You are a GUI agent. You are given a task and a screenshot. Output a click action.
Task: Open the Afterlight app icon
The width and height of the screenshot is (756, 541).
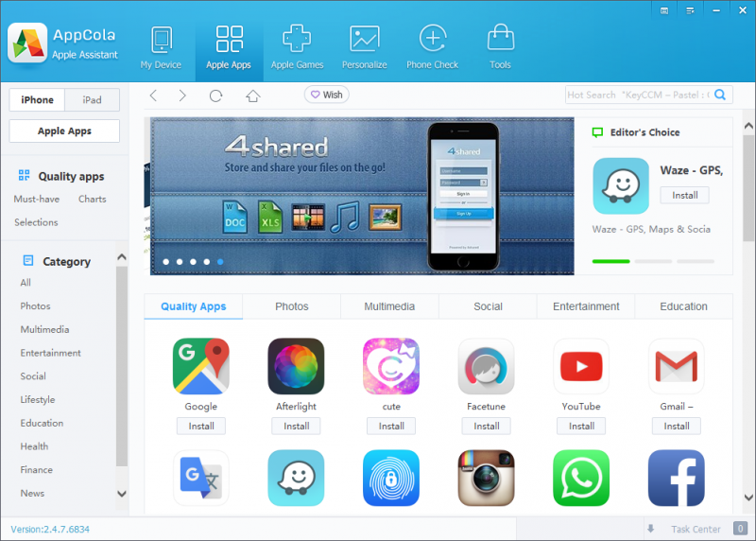point(296,366)
